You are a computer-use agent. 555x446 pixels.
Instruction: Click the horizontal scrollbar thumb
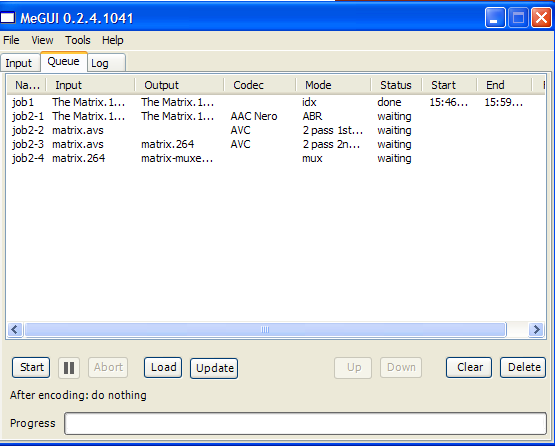pos(265,330)
